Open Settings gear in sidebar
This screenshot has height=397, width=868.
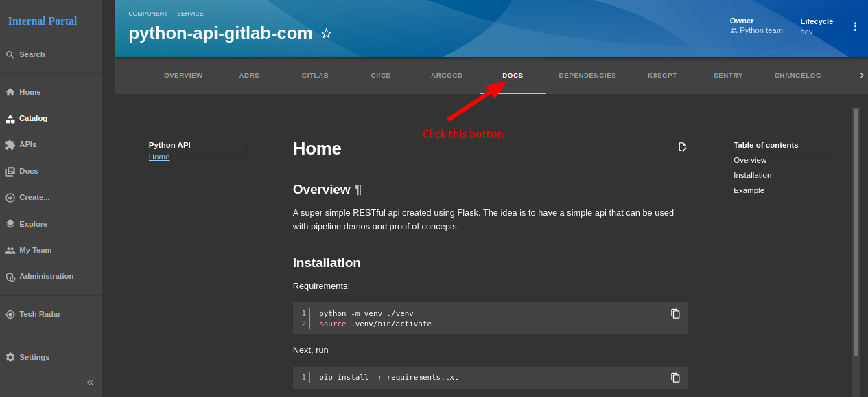point(10,357)
